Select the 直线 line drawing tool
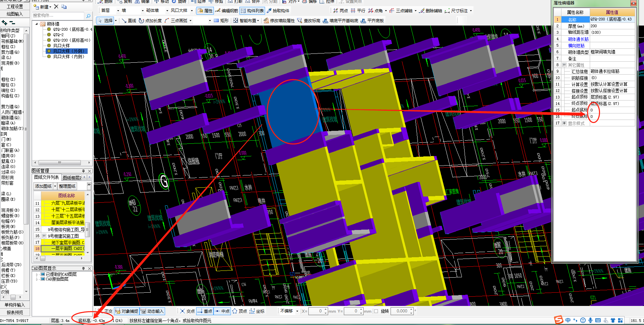This screenshot has width=644, height=325. point(129,20)
